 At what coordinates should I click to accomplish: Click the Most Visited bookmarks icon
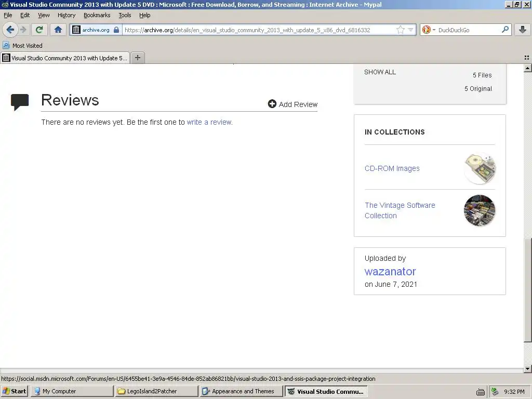(x=6, y=45)
